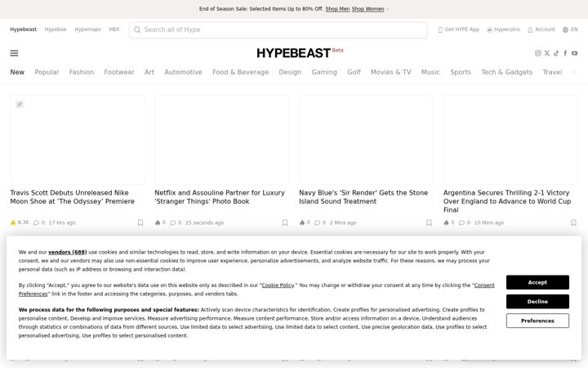Click Shop Women sale link

pos(367,9)
